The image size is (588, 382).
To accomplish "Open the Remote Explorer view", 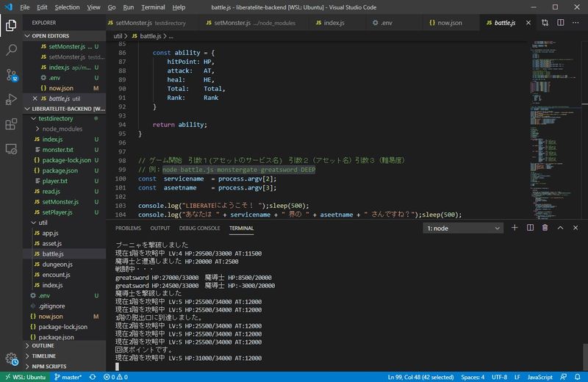I will point(12,149).
